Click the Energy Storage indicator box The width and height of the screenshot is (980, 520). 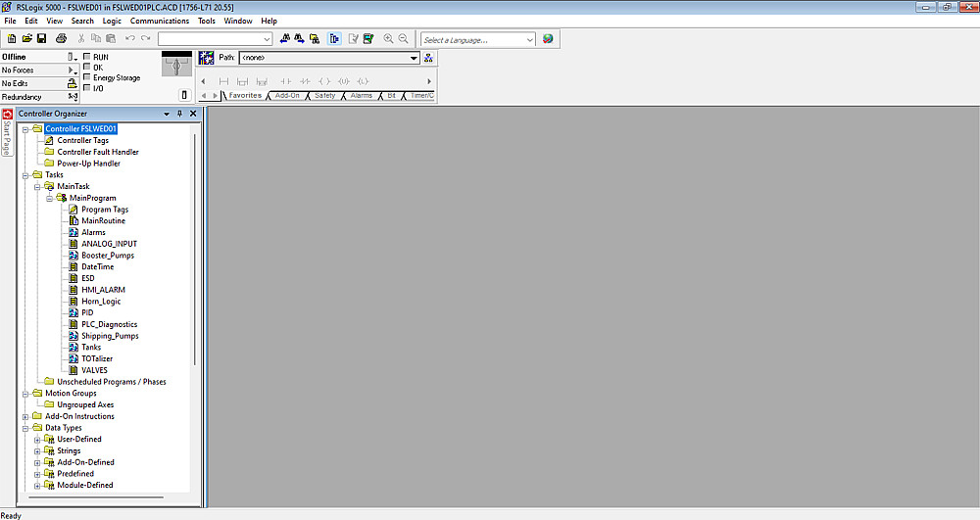(x=87, y=76)
